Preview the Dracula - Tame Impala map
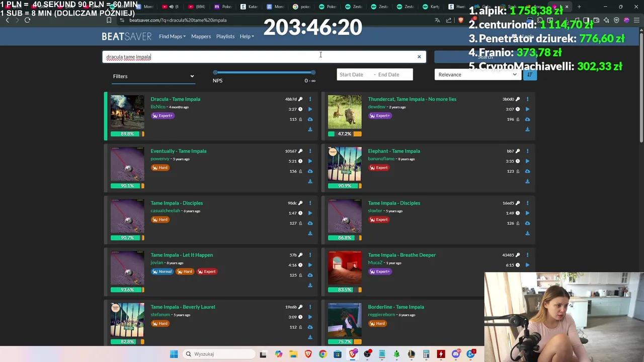Image resolution: width=644 pixels, height=362 pixels. click(310, 109)
